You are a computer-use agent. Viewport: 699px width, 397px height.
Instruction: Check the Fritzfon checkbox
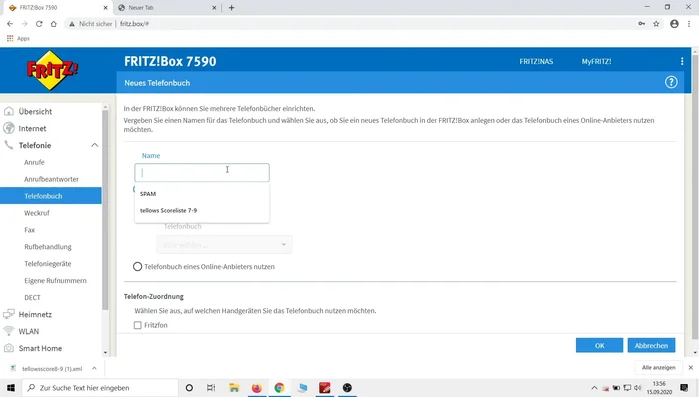coord(138,325)
